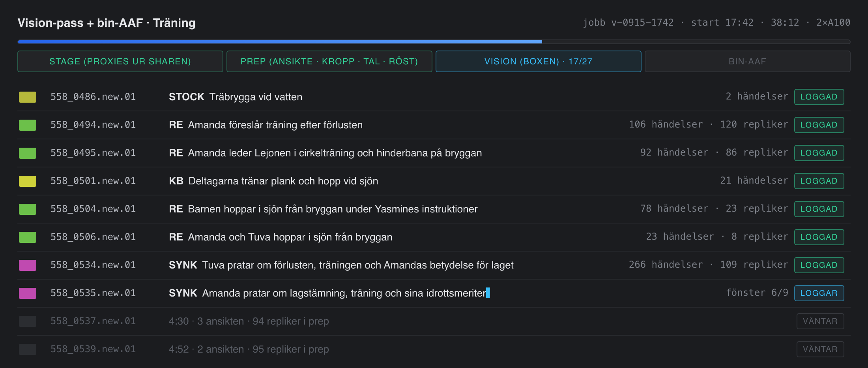Screen dimensions: 868x368
Task: Click "106 händelser · 120 repliker" count
Action: coord(709,124)
